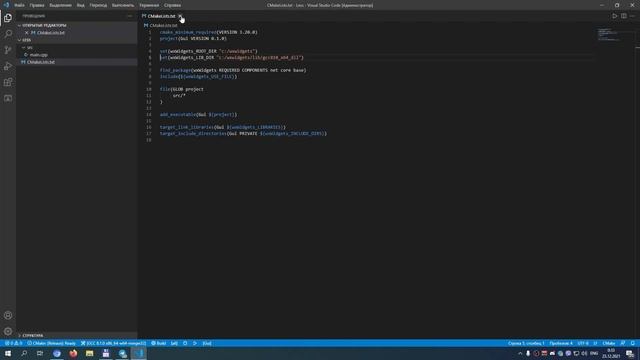
Task: Open the Run and Debug view
Action: [8, 66]
